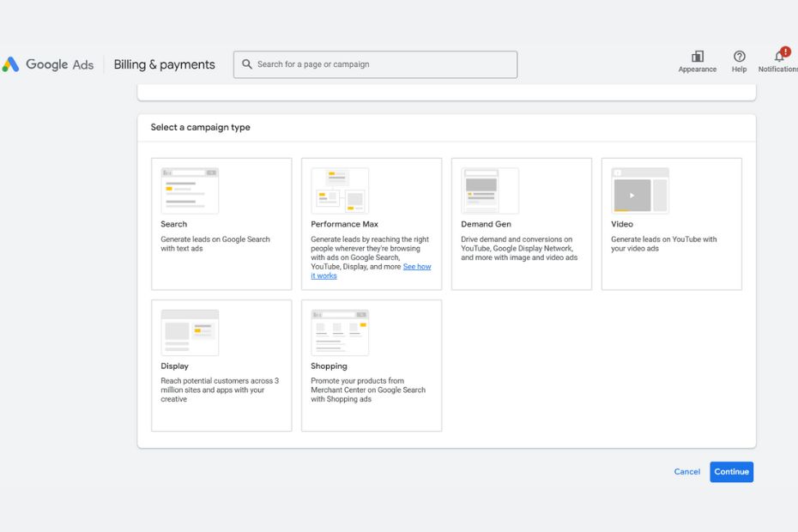Open the 'See how it works' link
798x532 pixels.
pyautogui.click(x=417, y=267)
